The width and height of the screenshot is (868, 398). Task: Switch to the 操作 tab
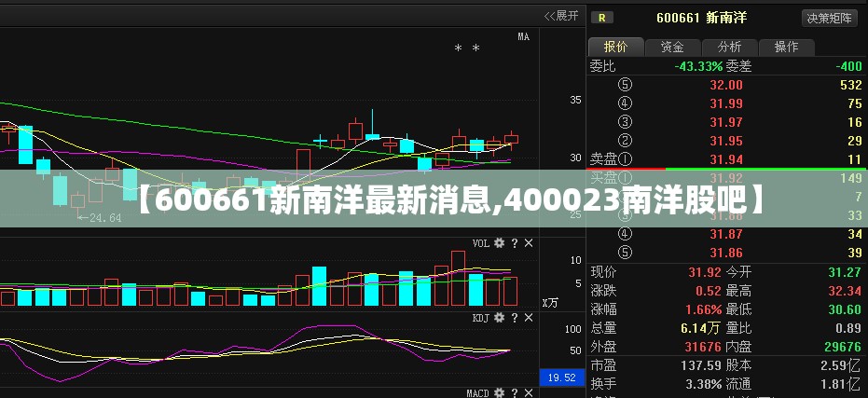coord(787,47)
